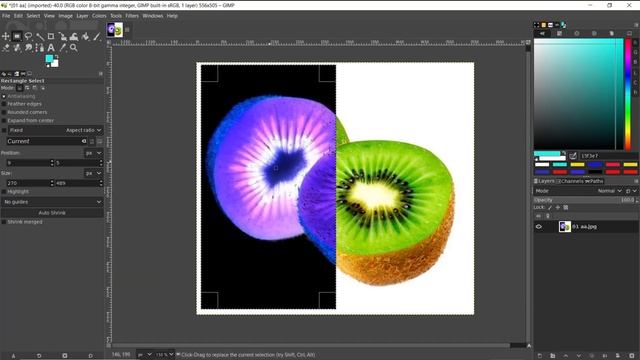Choose Intersect selection mode icon
Viewport: 640px width, 360px height.
click(42, 88)
